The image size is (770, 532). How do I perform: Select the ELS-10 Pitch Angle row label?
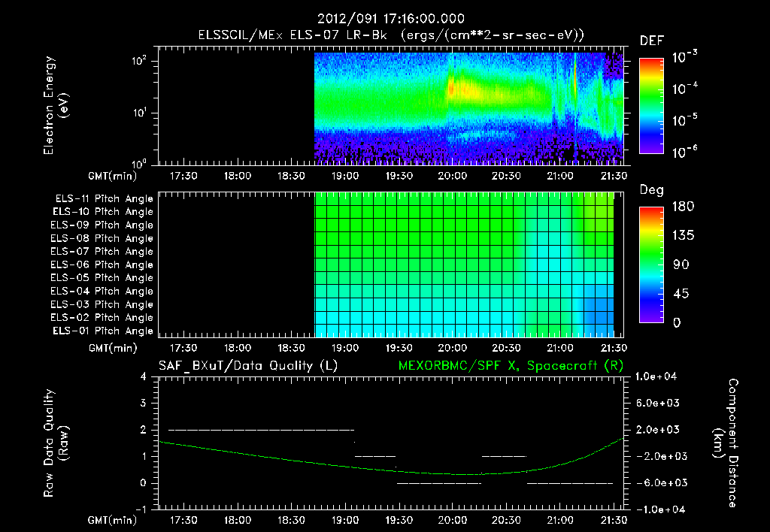pyautogui.click(x=102, y=212)
